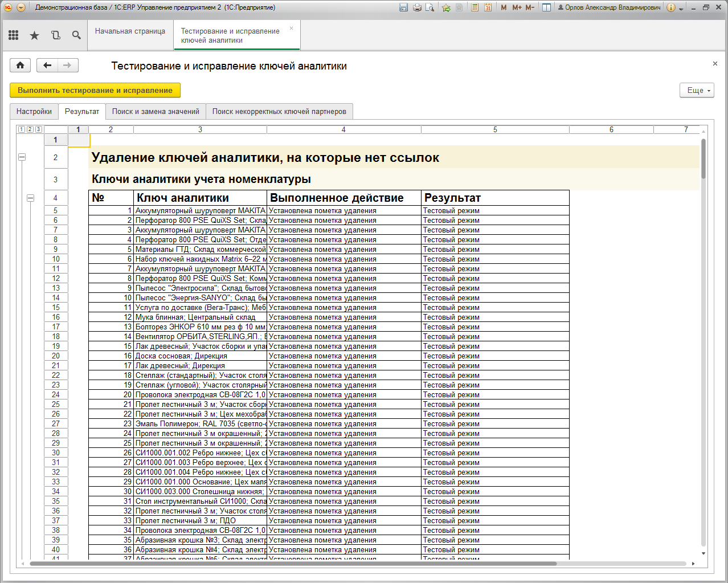The width and height of the screenshot is (728, 583).
Task: Go back with the left arrow
Action: (x=47, y=65)
